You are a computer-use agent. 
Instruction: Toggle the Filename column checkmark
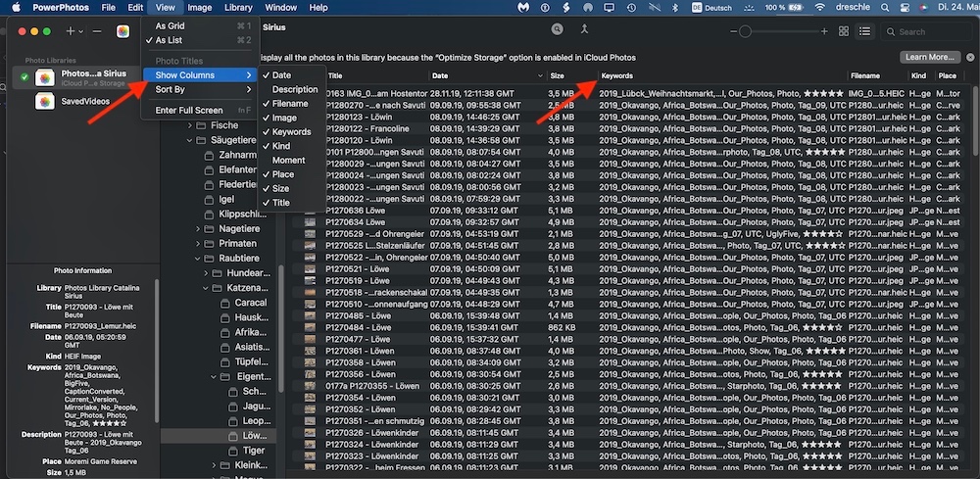pyautogui.click(x=290, y=104)
